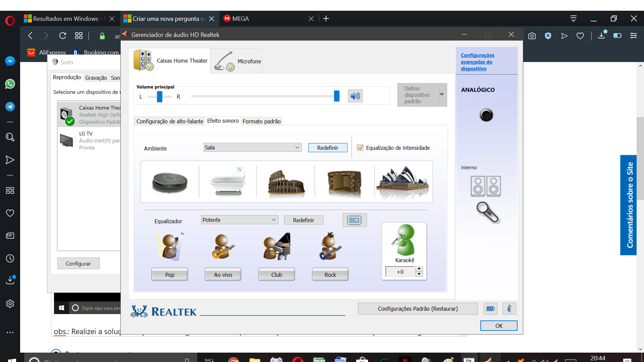Click the sewer manhole environment icon
This screenshot has height=362, width=644.
[x=170, y=182]
